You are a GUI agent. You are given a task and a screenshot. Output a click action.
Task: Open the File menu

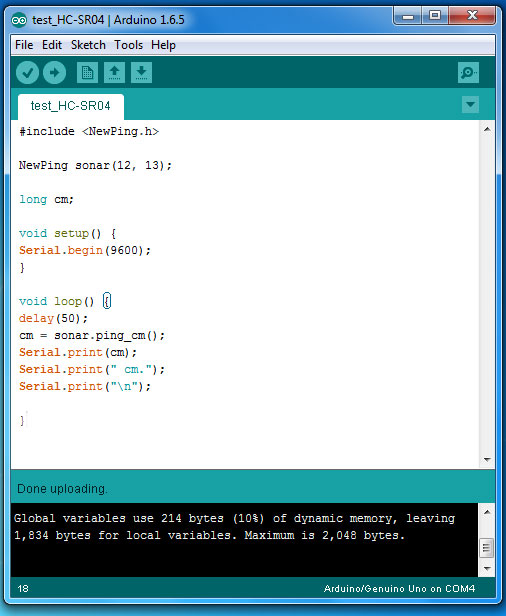pos(24,45)
